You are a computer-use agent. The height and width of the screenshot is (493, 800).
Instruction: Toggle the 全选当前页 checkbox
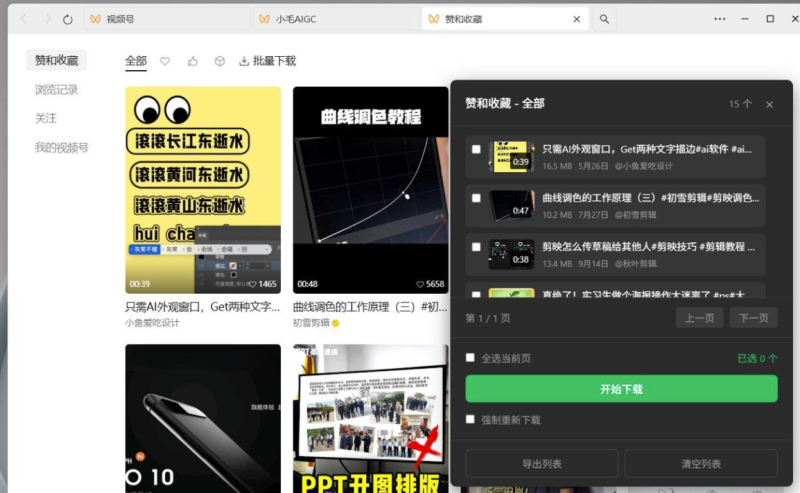tap(470, 358)
